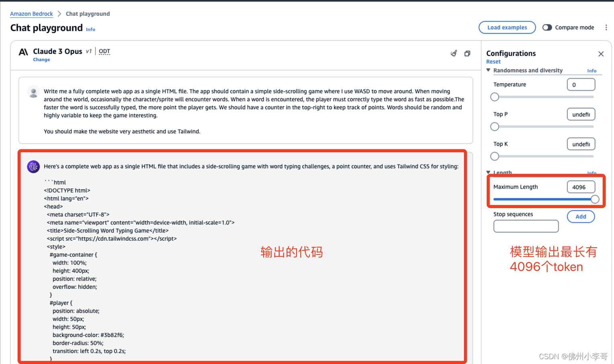Click the Claude 3 Opus model name
Image resolution: width=614 pixels, height=364 pixels.
[x=57, y=51]
